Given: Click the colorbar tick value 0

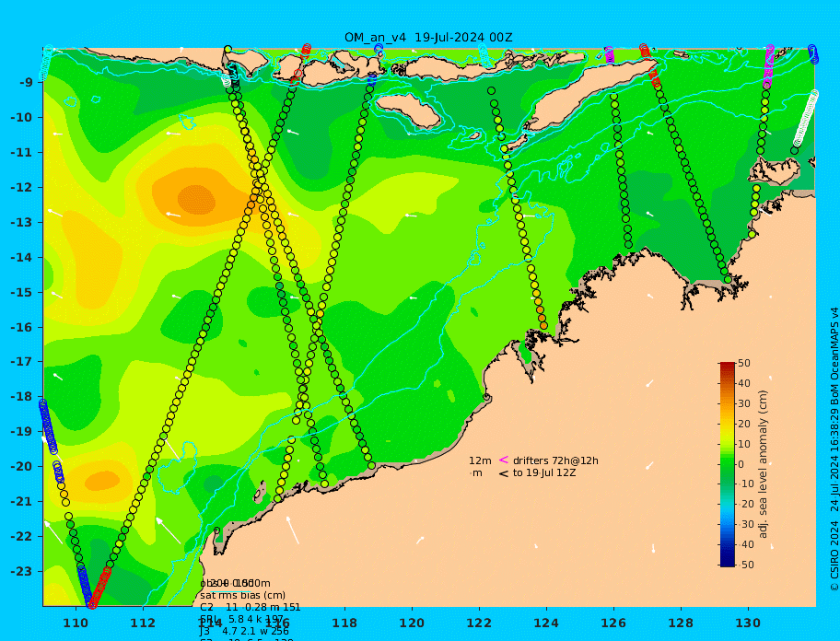Looking at the screenshot, I should click(x=741, y=464).
